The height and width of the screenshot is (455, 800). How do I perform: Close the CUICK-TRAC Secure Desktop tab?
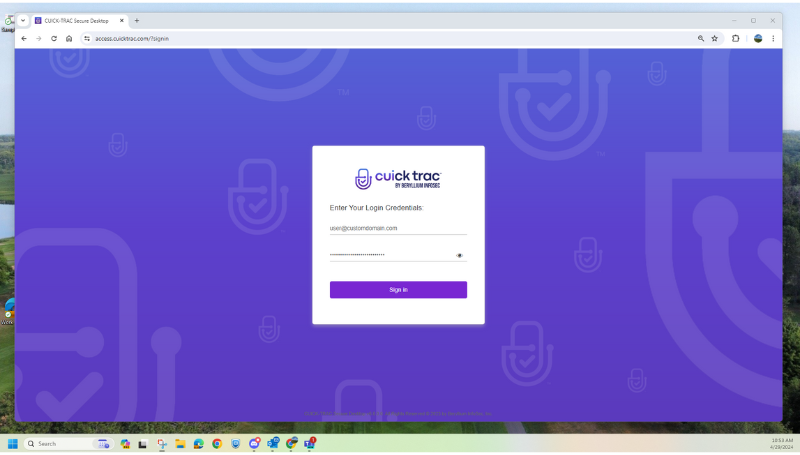coord(121,21)
